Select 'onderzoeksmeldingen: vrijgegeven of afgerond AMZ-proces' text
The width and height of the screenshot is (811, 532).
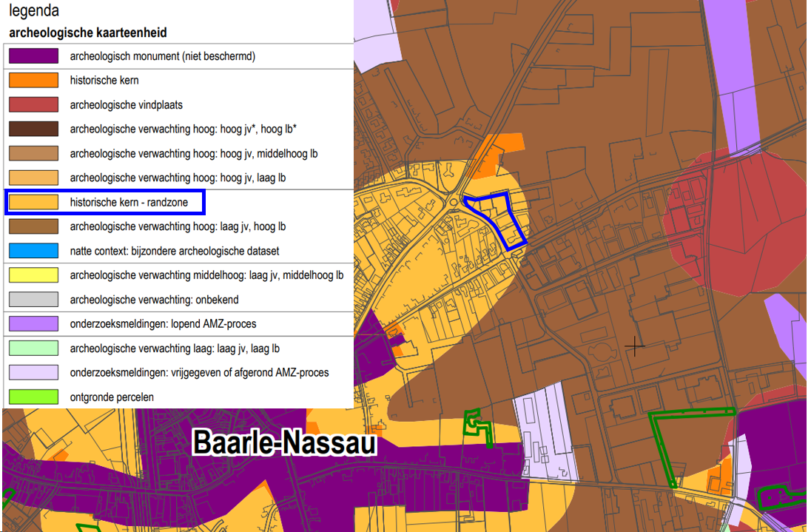199,373
